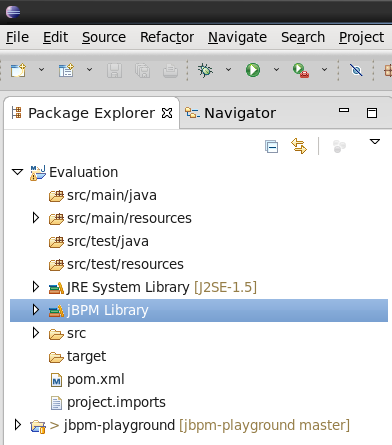Screen dimensions: 392x445
Task: Click the src folder icon
Action: pos(56,334)
